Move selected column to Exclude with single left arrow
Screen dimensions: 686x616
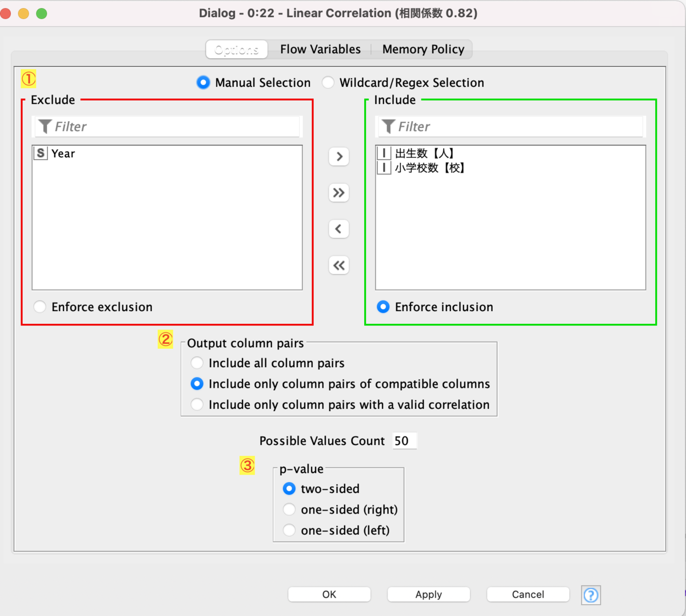click(x=339, y=229)
